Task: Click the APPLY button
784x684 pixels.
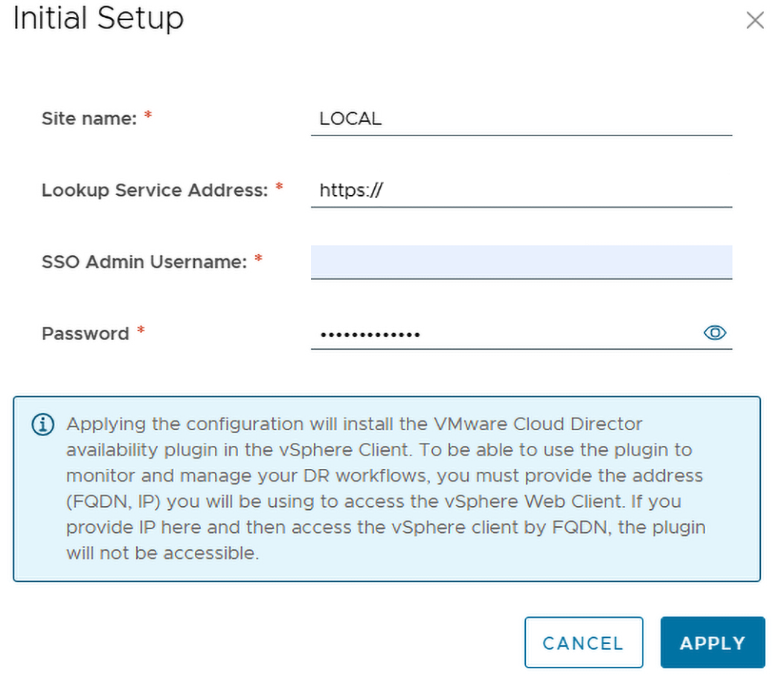Action: click(712, 643)
